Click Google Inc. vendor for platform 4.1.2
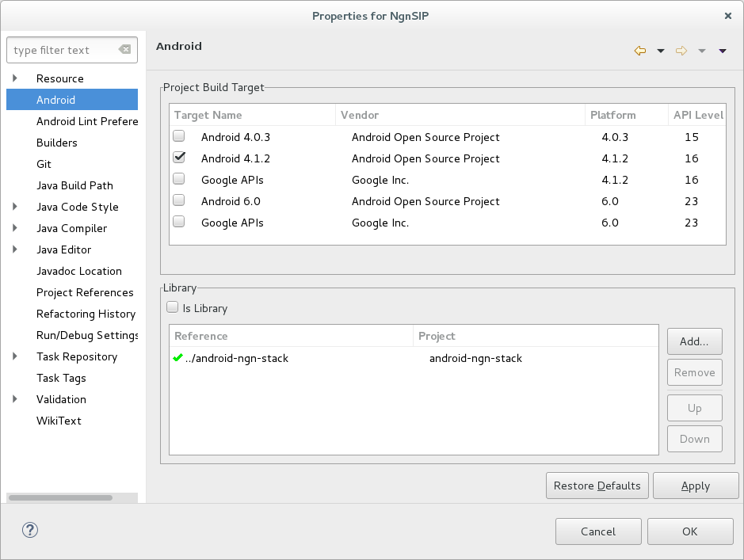Screen dimensions: 744x560 pyautogui.click(x=380, y=180)
